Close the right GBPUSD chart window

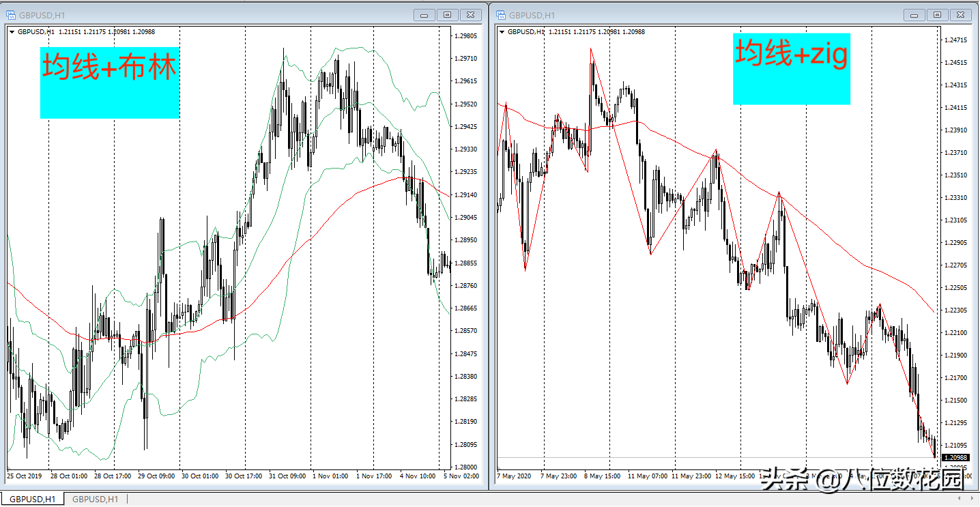pyautogui.click(x=960, y=15)
